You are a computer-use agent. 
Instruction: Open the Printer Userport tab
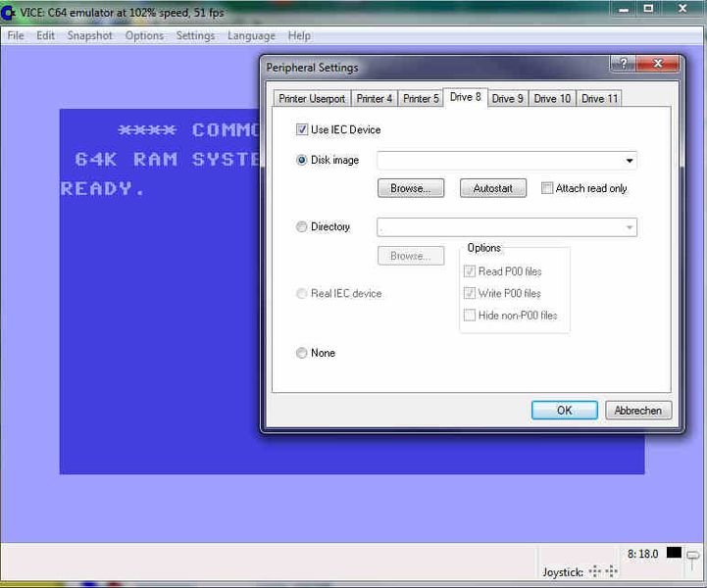coord(312,98)
